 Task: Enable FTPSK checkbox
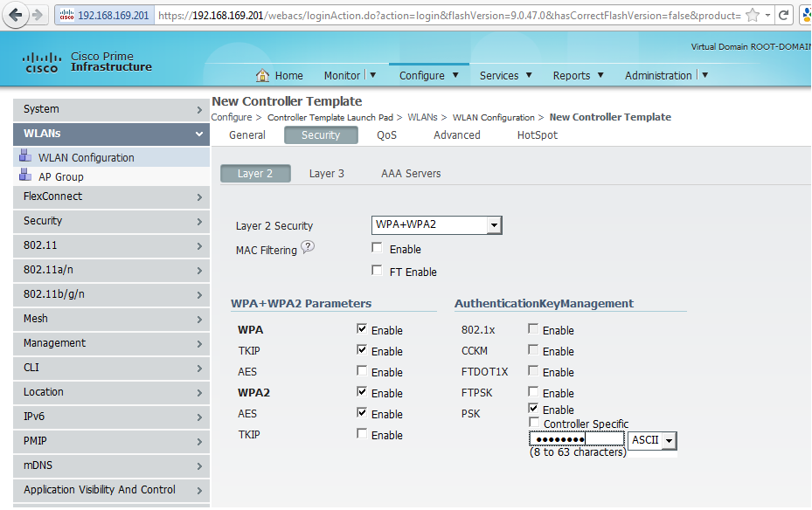(x=533, y=392)
